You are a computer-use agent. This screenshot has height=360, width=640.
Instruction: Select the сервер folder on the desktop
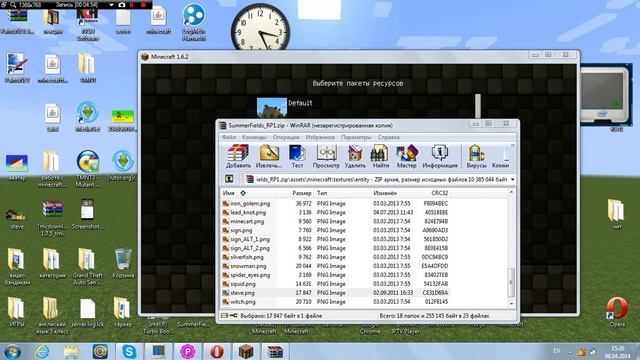coord(122,312)
